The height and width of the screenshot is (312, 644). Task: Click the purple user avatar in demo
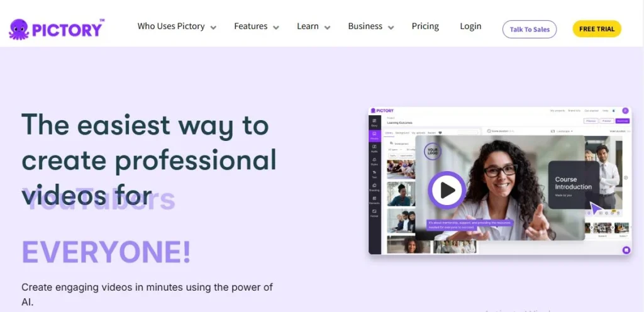(625, 111)
